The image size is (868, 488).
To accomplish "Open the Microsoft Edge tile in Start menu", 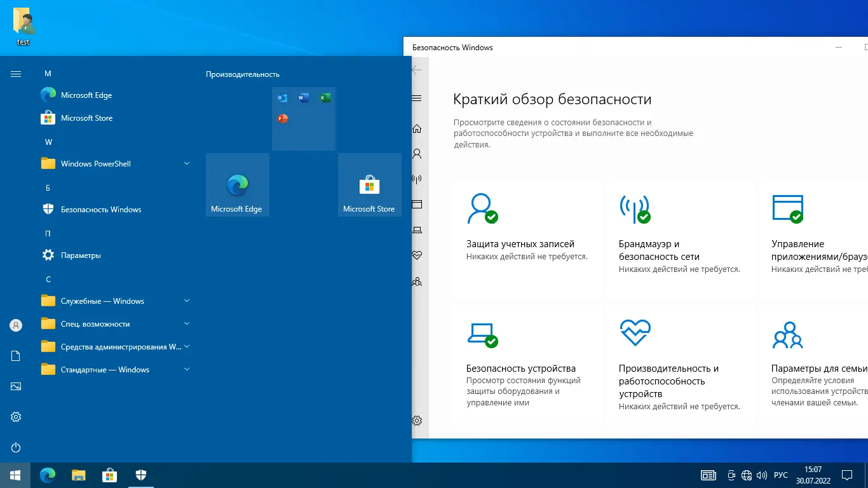I will [237, 184].
